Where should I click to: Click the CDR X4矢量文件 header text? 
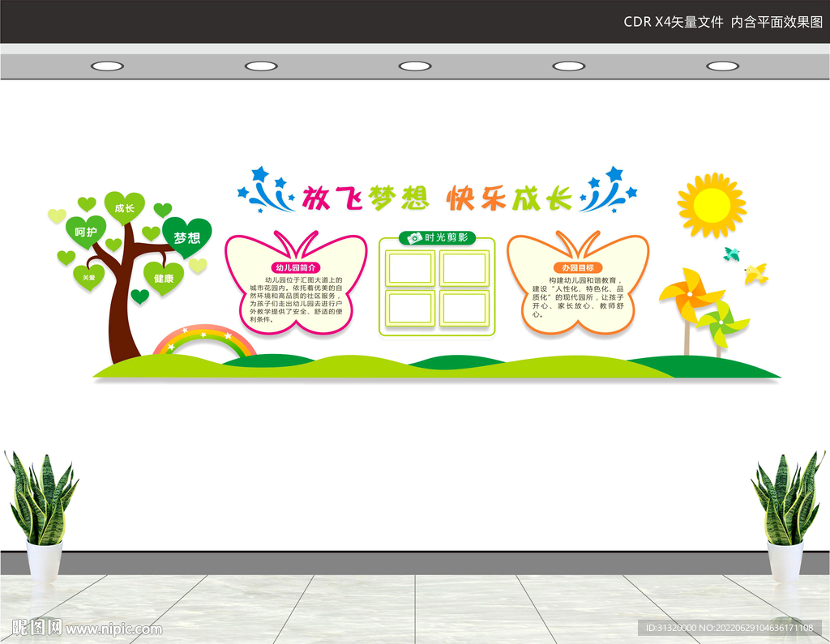point(674,22)
